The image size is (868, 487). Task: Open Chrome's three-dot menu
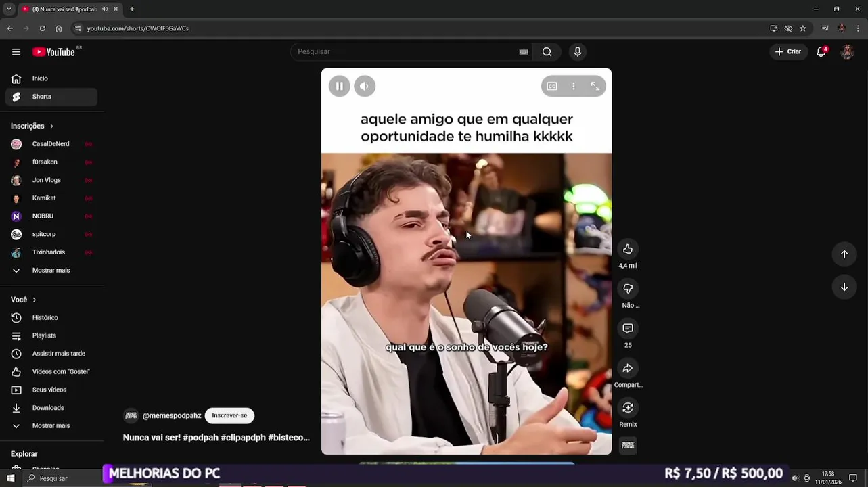(859, 28)
